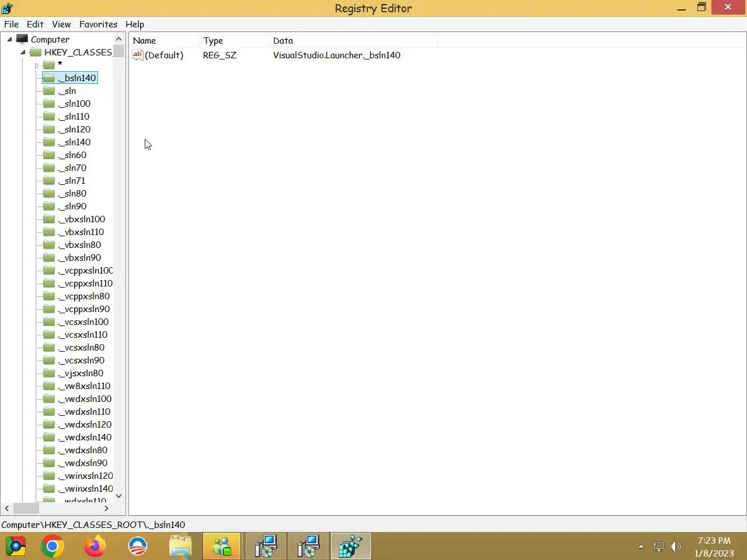Click the VisualStudio.Launcher._bsln140 data value
The width and height of the screenshot is (747, 560).
[337, 55]
